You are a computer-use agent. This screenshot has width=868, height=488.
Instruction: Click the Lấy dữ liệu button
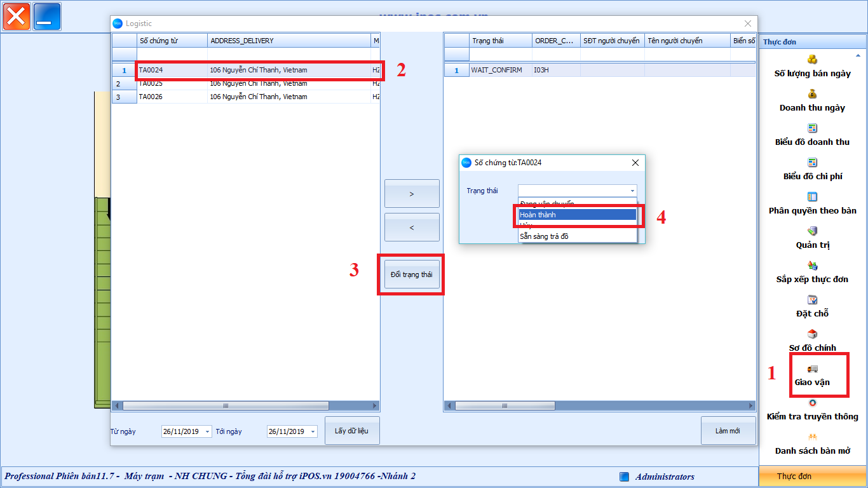tap(351, 431)
